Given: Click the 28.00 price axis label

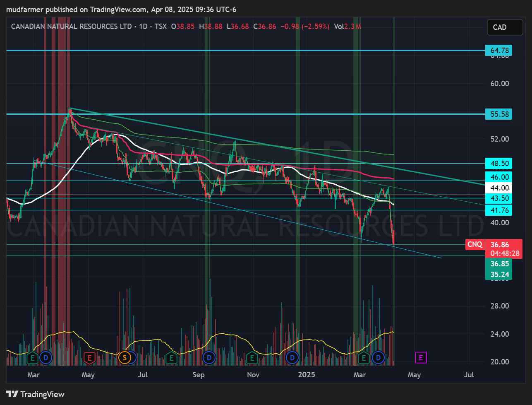Looking at the screenshot, I should coord(499,306).
